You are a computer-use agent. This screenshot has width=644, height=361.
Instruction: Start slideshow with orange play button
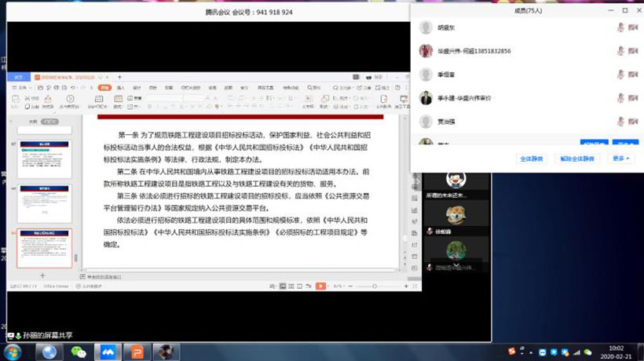pyautogui.click(x=320, y=286)
